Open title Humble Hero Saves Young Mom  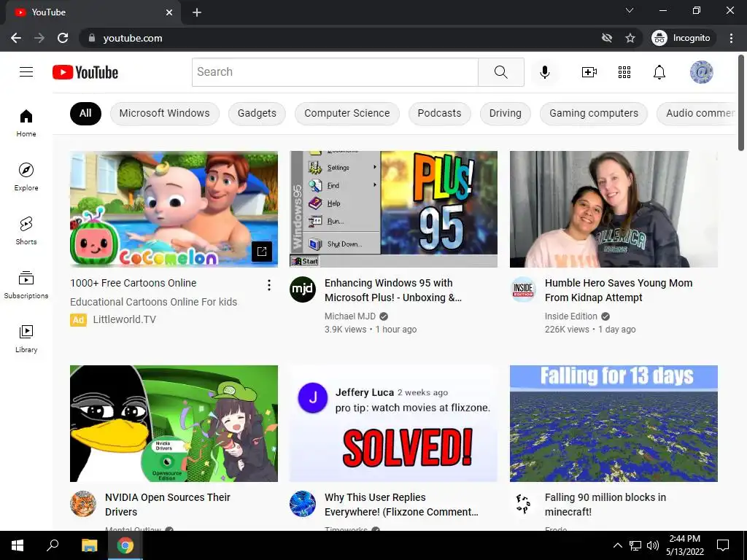coord(619,290)
